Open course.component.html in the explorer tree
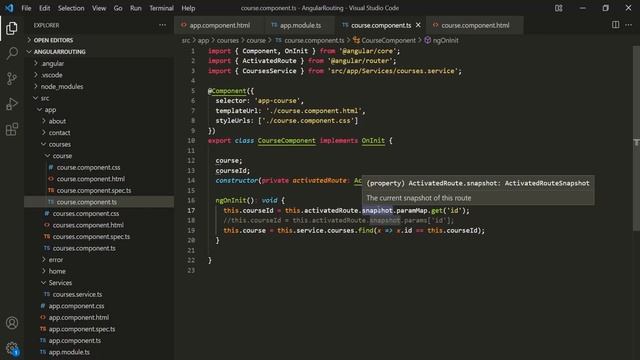The height and width of the screenshot is (360, 640). pos(99,179)
